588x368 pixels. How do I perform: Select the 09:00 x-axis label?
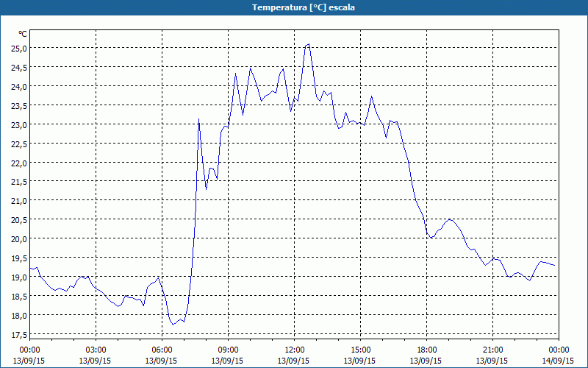tap(229, 350)
